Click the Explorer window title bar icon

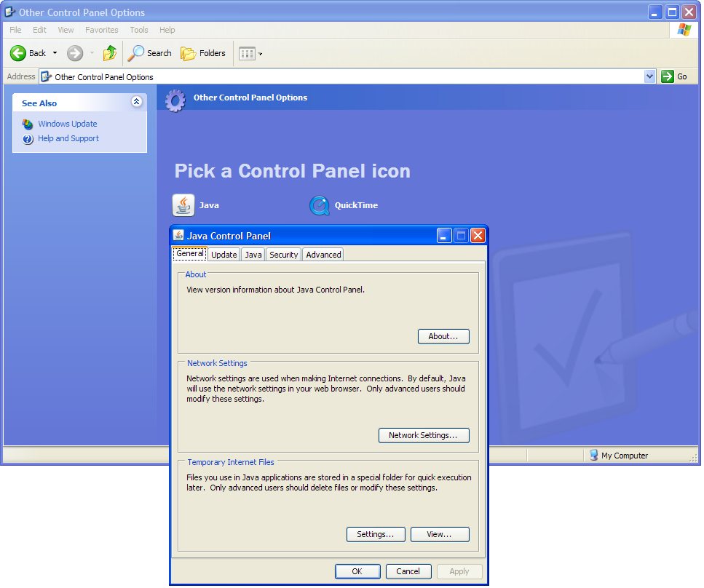(10, 12)
